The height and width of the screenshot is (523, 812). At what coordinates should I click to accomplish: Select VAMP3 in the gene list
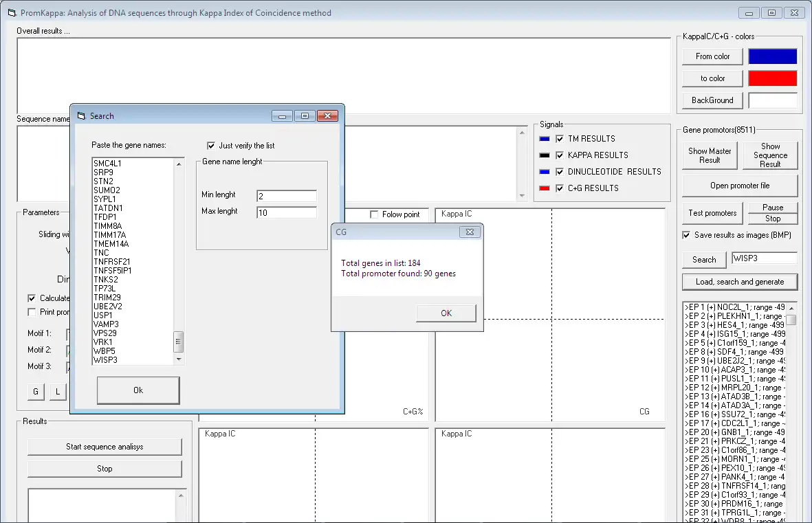pyautogui.click(x=106, y=324)
